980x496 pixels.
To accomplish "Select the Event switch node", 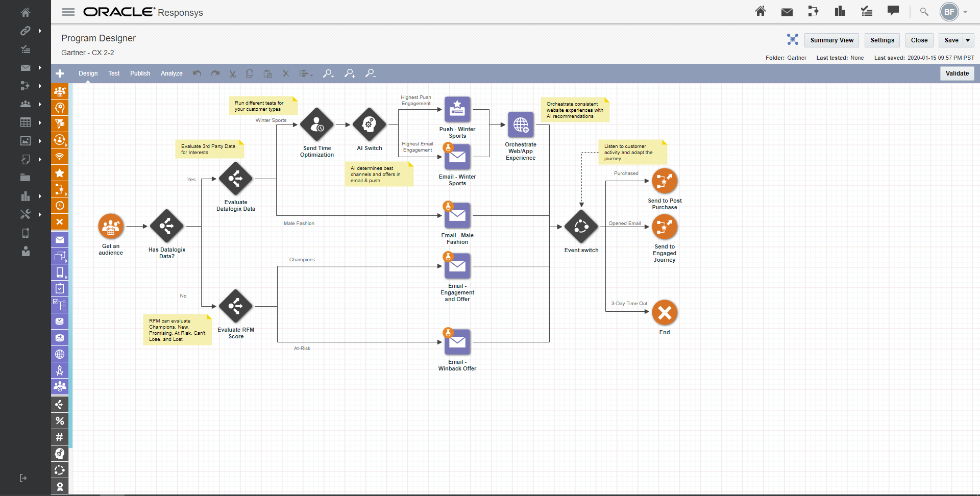I will [581, 227].
